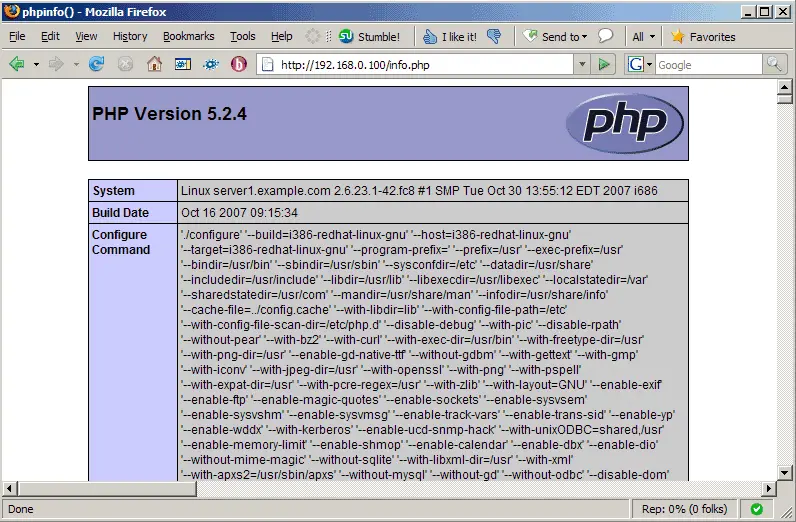Open the File menu

tap(17, 36)
